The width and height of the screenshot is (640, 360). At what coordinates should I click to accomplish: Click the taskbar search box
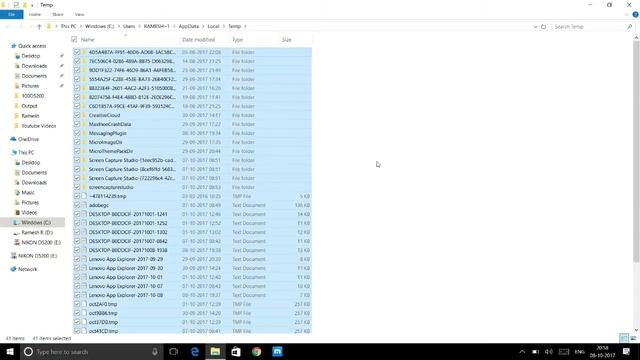coord(91,352)
